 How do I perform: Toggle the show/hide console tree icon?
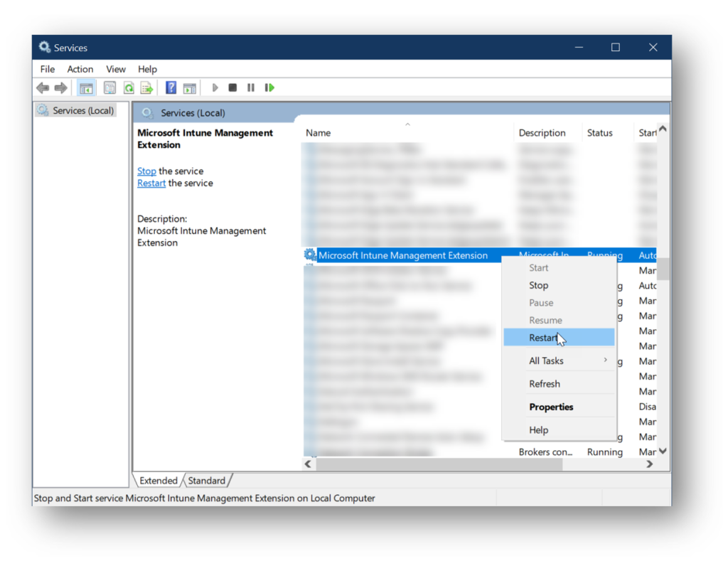click(86, 87)
